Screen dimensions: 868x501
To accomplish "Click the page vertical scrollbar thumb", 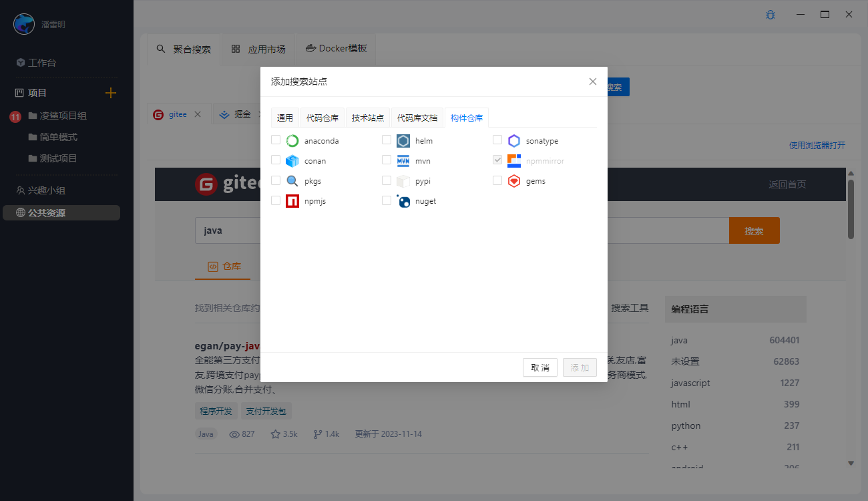I will [x=851, y=208].
